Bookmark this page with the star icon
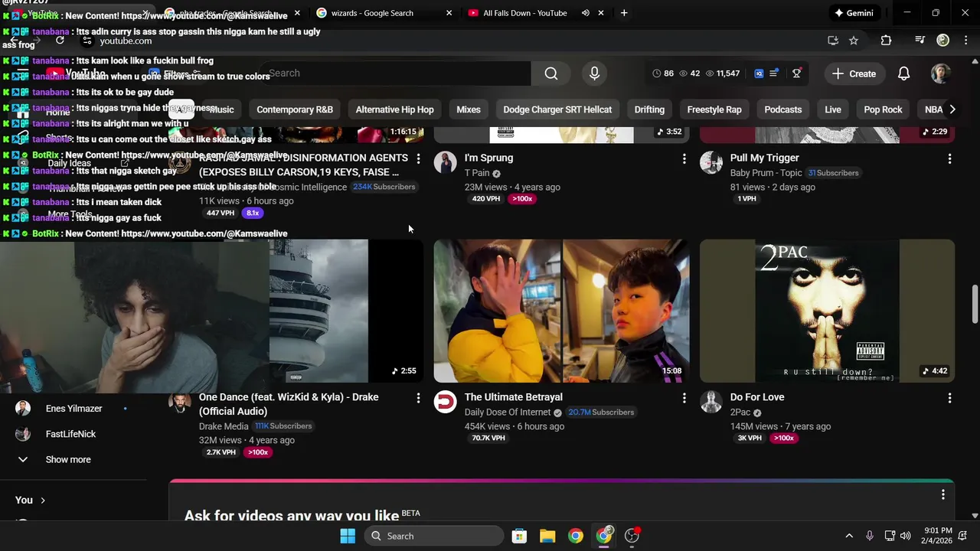Viewport: 980px width, 551px height. (x=854, y=41)
